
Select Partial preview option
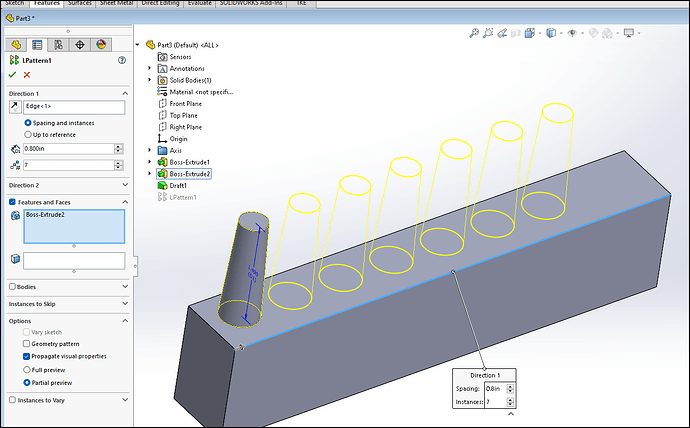(26, 383)
